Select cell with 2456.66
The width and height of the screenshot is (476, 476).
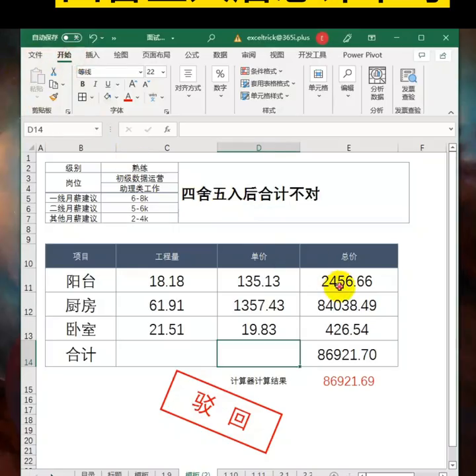click(349, 281)
